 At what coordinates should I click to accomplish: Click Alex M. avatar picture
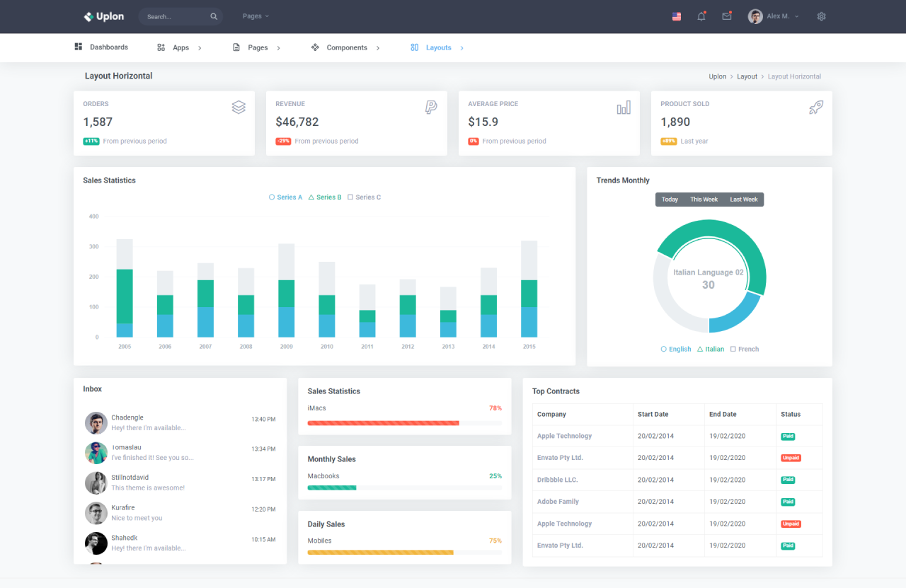pyautogui.click(x=755, y=16)
